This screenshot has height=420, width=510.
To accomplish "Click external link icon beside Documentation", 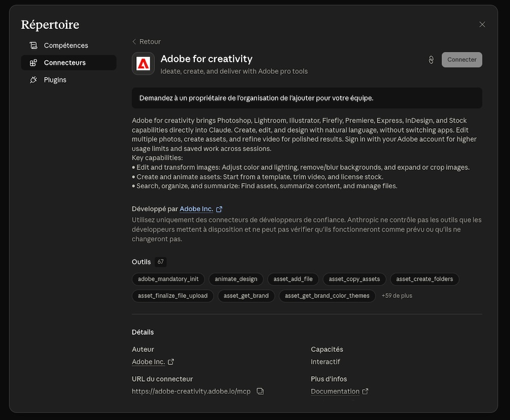I will [365, 391].
